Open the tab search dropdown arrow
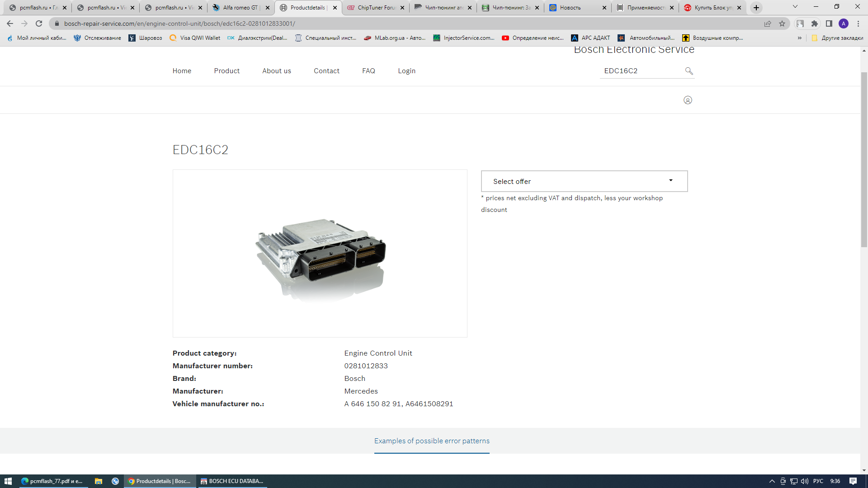 click(795, 7)
